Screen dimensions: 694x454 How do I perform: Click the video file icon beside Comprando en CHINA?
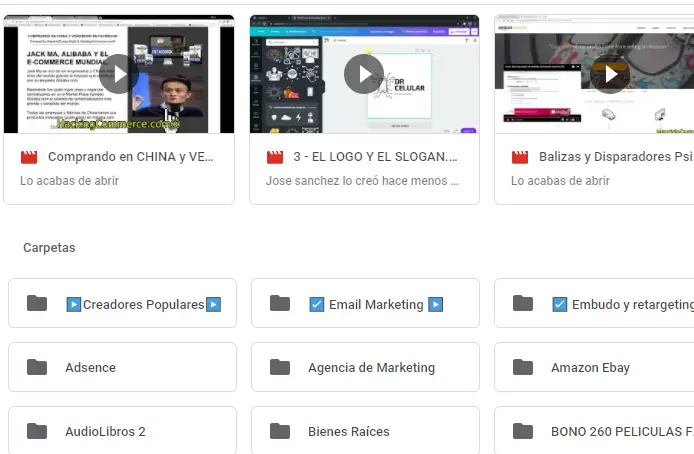click(29, 157)
